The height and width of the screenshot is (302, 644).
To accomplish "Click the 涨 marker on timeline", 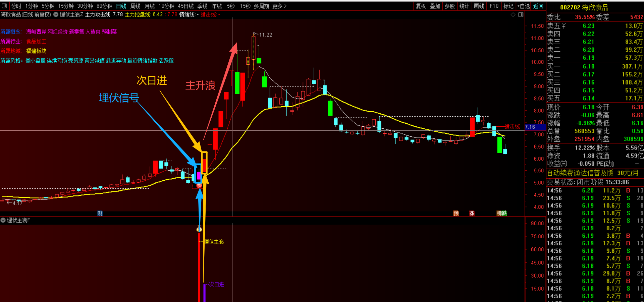I will pos(472,213).
